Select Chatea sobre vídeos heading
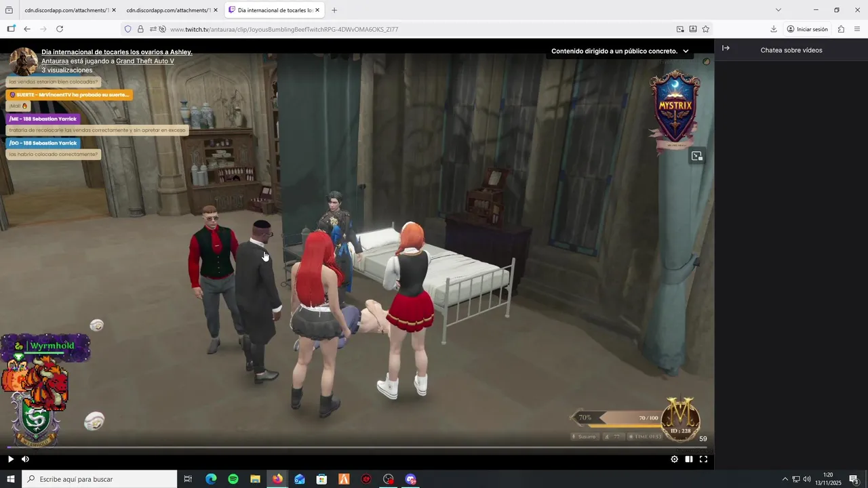 tap(791, 50)
